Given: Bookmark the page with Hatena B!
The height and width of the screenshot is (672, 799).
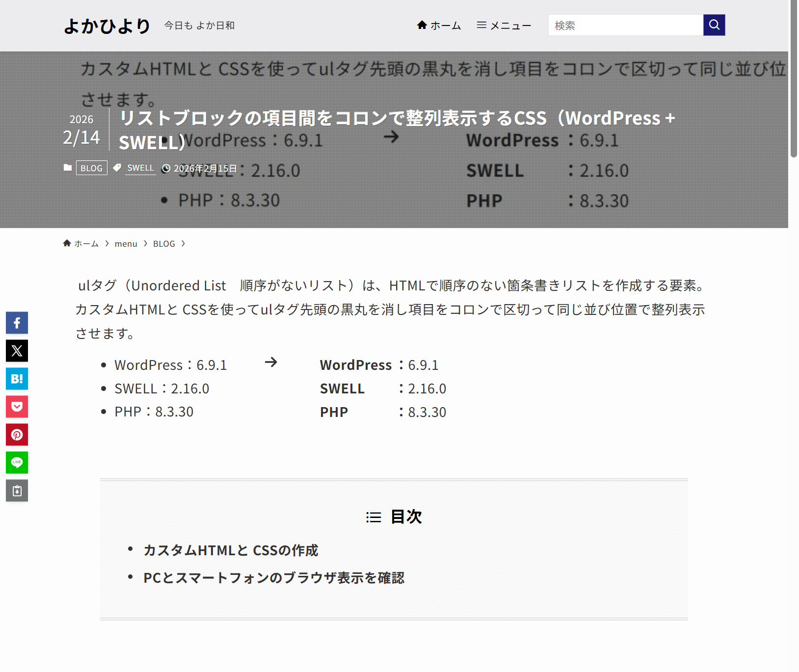Looking at the screenshot, I should [17, 379].
